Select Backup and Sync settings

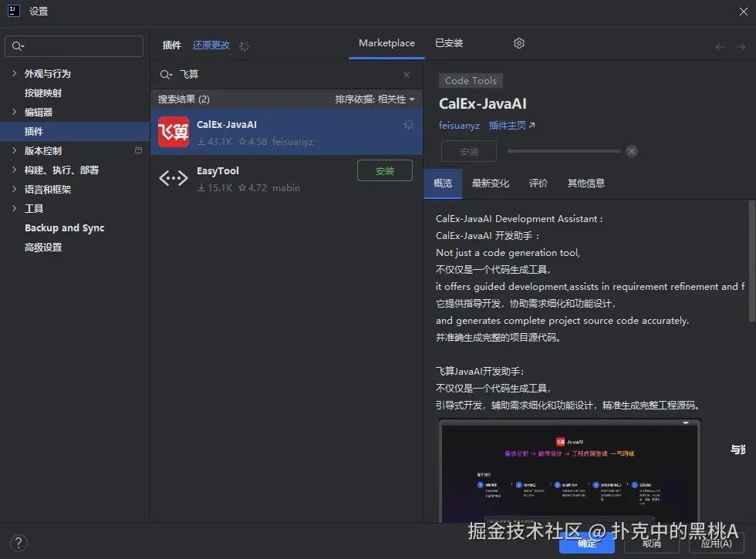click(x=65, y=228)
